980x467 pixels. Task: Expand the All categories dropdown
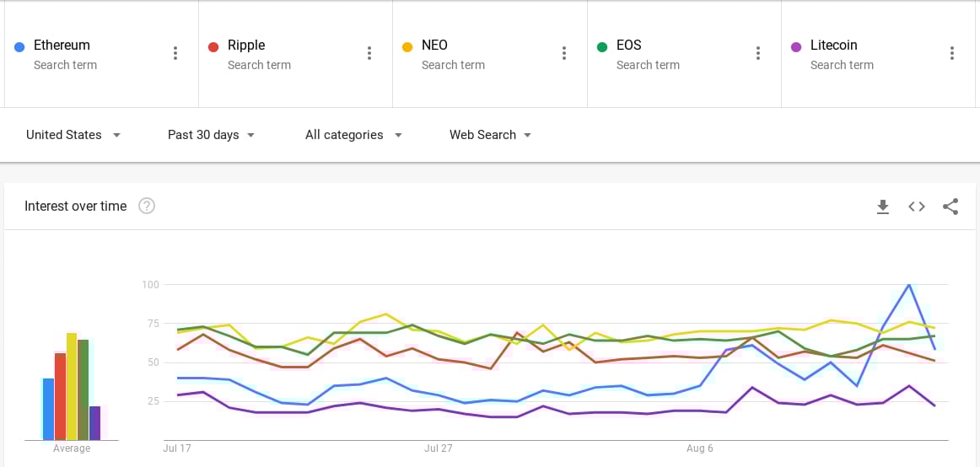click(353, 135)
